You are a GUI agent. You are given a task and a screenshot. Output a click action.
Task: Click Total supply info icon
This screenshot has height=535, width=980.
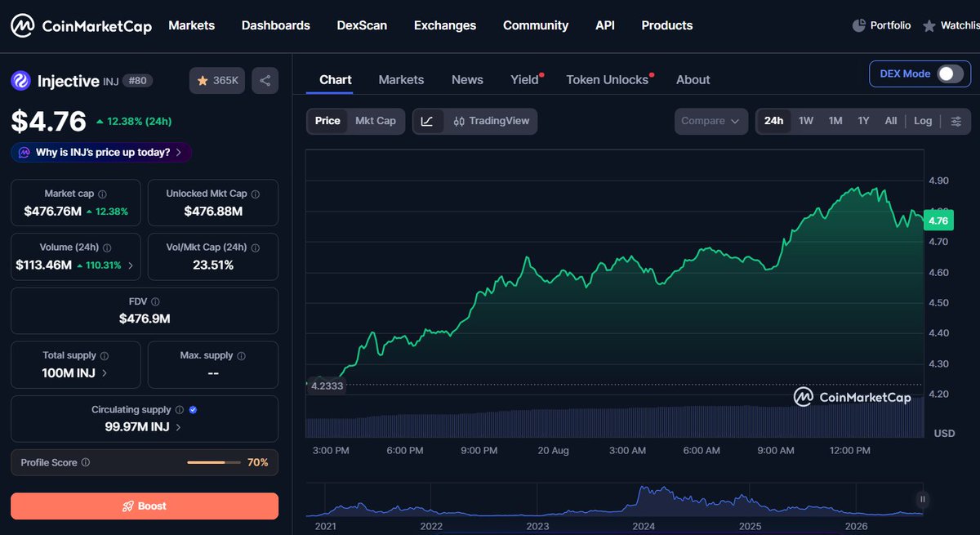tap(105, 356)
